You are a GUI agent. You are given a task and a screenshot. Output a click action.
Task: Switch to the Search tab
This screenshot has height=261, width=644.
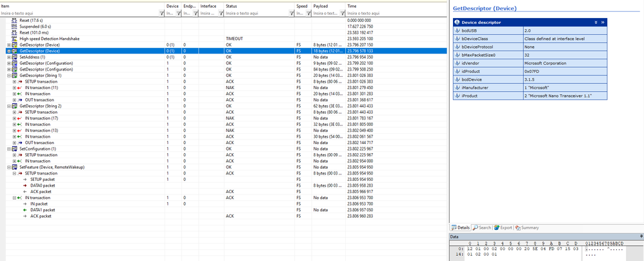point(482,227)
